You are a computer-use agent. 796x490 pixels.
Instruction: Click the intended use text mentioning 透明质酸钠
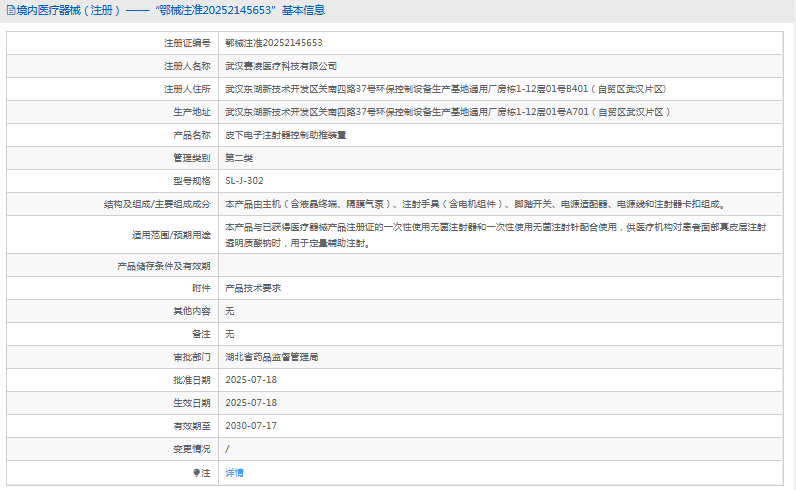pyautogui.click(x=495, y=235)
